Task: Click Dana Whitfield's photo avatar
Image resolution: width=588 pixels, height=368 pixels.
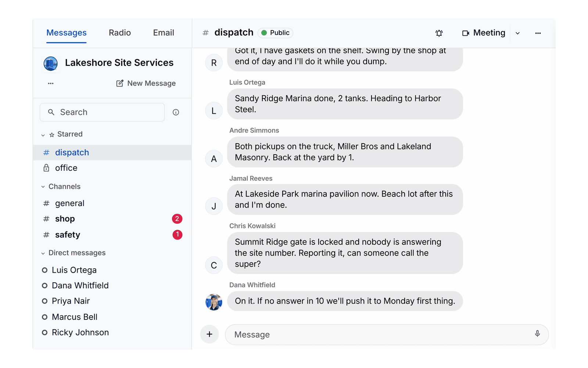Action: click(214, 302)
